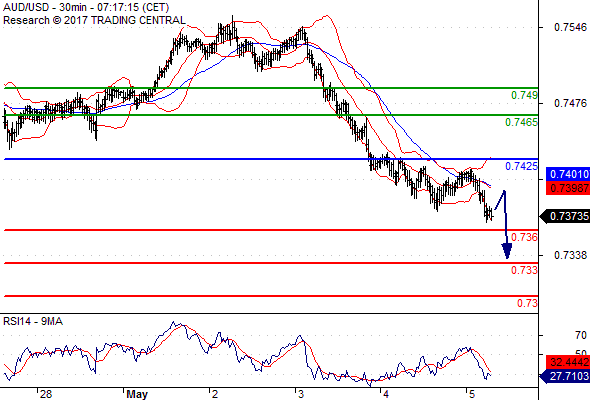Click the blue 27.7103 RSI value tag
Viewport: 590px width, 400px height.
coord(565,376)
